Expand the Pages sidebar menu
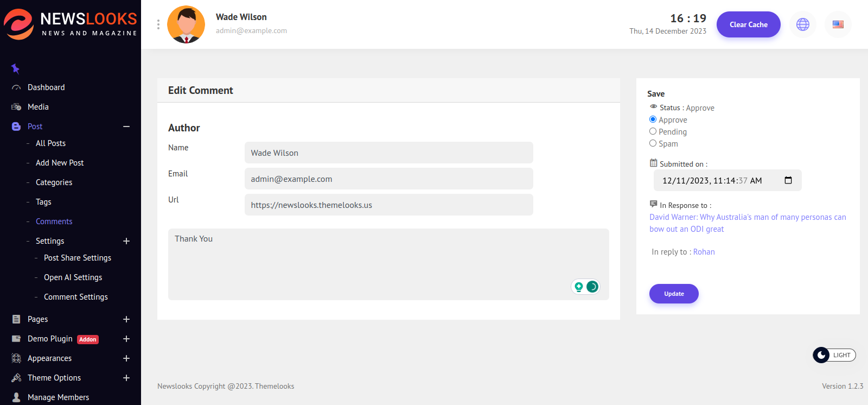The image size is (868, 405). (126, 319)
